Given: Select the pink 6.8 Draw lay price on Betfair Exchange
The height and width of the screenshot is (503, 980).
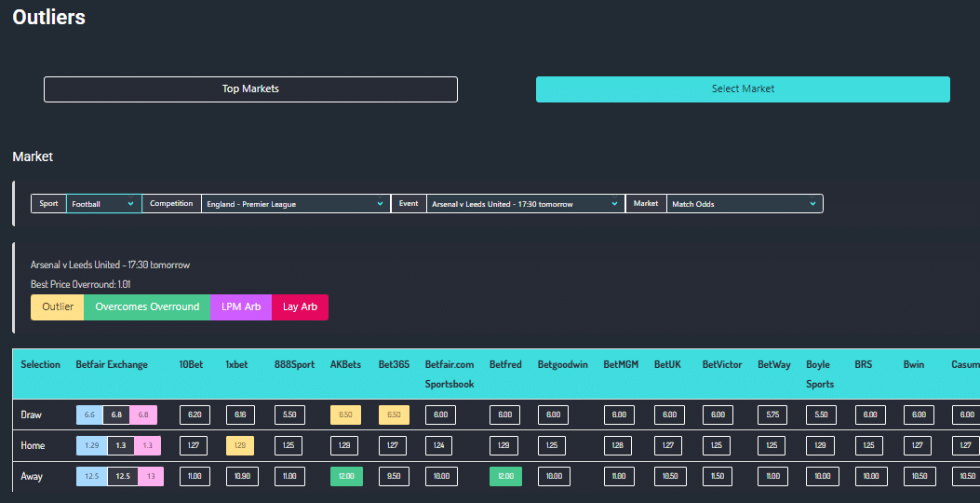Looking at the screenshot, I should (143, 415).
